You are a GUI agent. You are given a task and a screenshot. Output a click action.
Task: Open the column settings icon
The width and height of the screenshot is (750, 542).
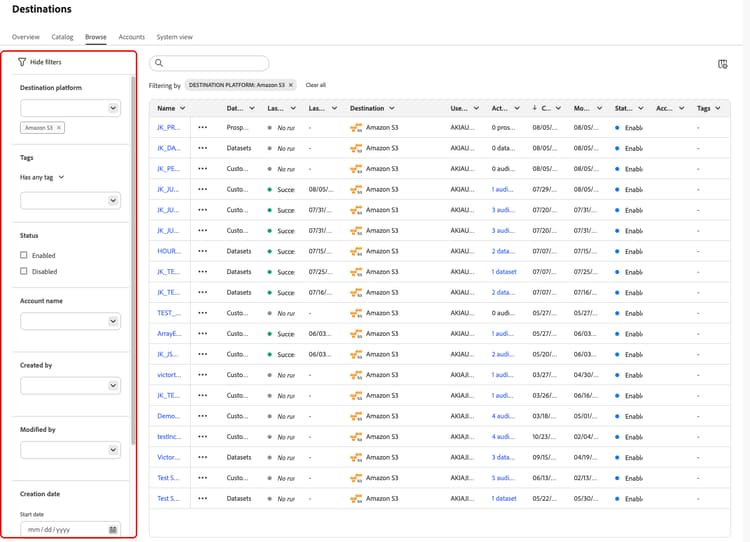[722, 64]
